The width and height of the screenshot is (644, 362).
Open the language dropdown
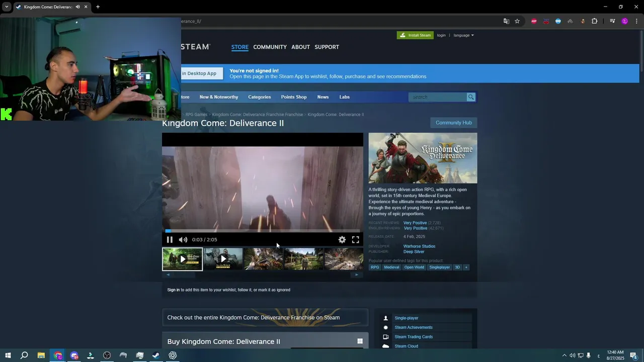(x=463, y=35)
